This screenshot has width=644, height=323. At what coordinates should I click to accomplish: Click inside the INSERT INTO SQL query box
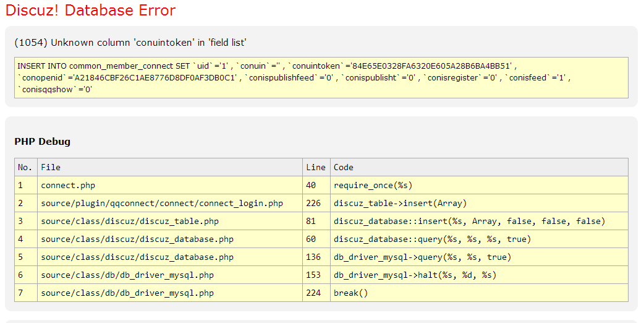pos(321,77)
